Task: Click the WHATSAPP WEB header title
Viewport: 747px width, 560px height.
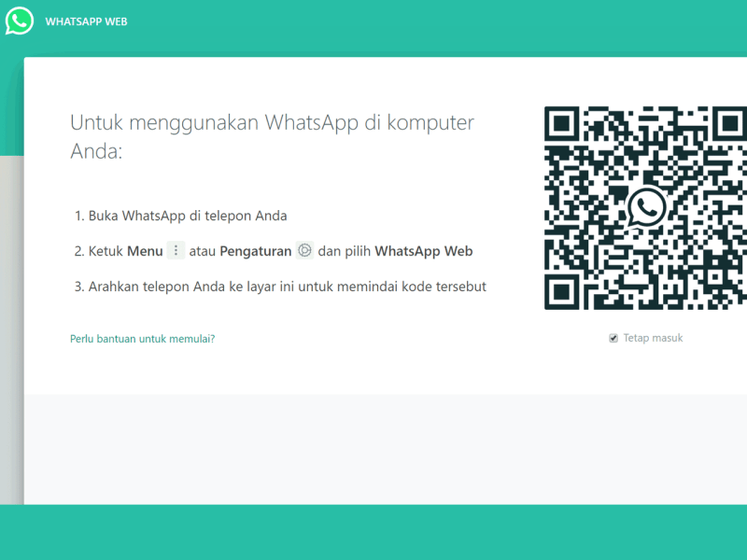Action: coord(86,21)
